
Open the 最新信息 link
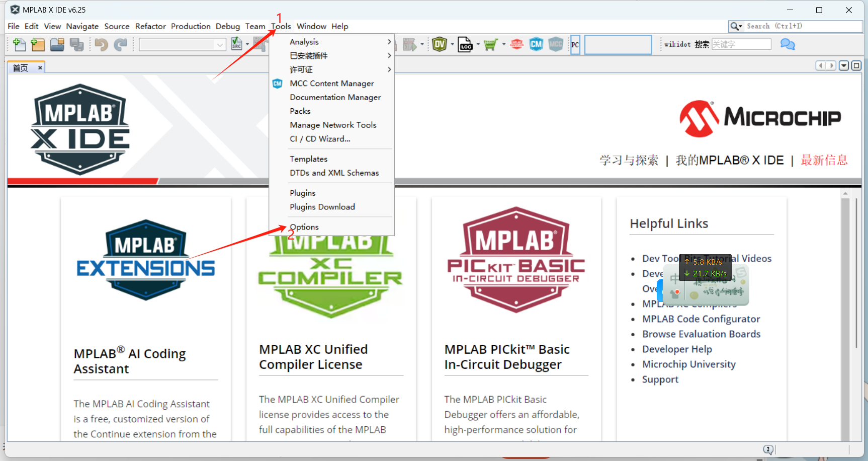824,160
